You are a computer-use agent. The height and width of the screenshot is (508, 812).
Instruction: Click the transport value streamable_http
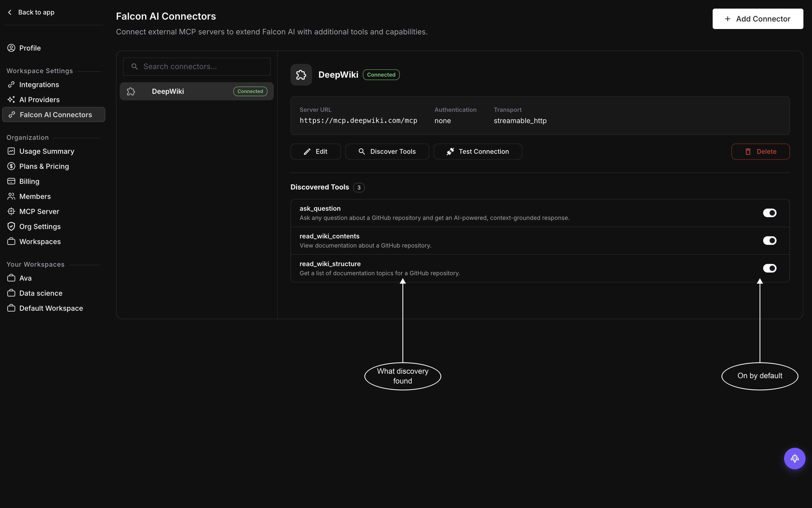click(x=520, y=121)
